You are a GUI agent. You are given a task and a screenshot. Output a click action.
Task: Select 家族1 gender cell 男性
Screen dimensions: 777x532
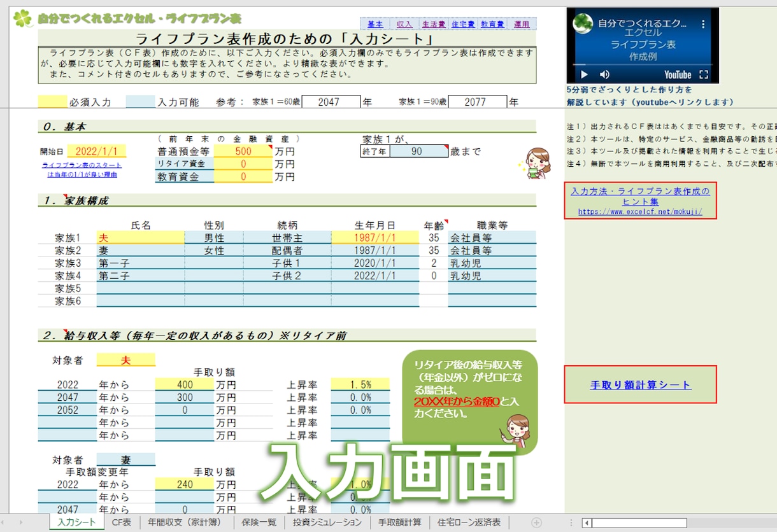(214, 237)
